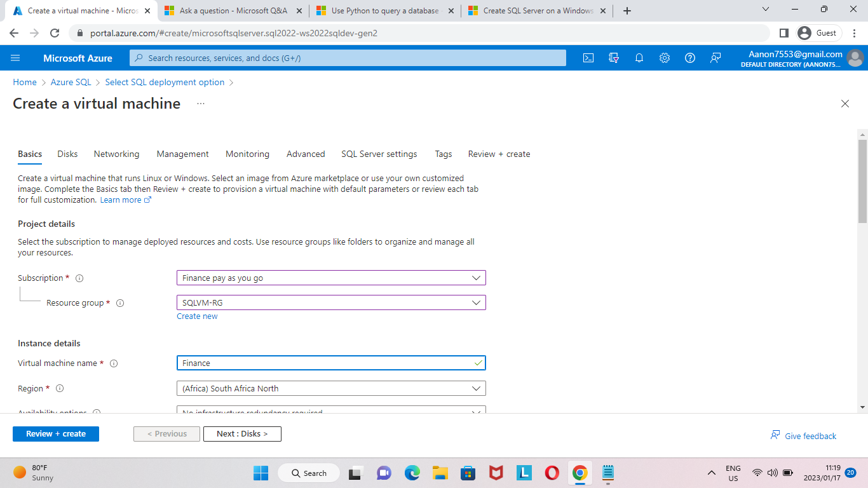Click the info icon beside Resource group
The height and width of the screenshot is (488, 868).
coord(120,303)
